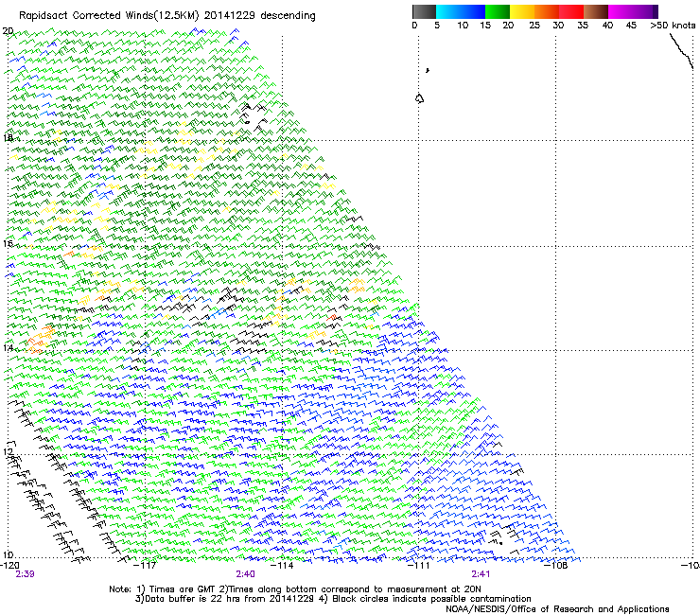Click the longitude axis label '-117'

pos(146,566)
